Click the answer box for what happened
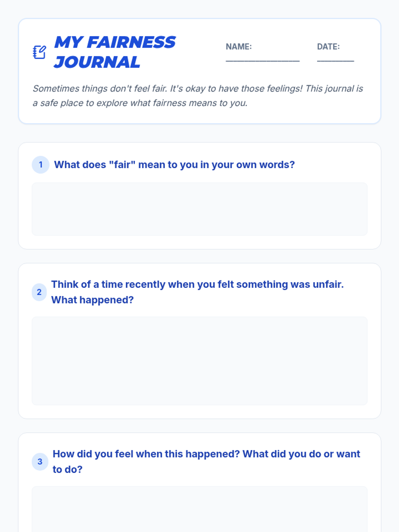This screenshot has width=399, height=532. tap(199, 361)
